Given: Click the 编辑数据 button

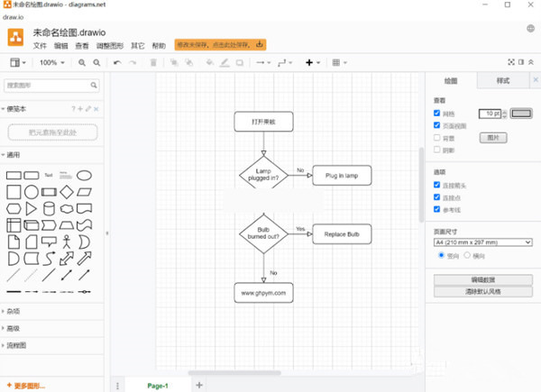Looking at the screenshot, I should tap(482, 280).
